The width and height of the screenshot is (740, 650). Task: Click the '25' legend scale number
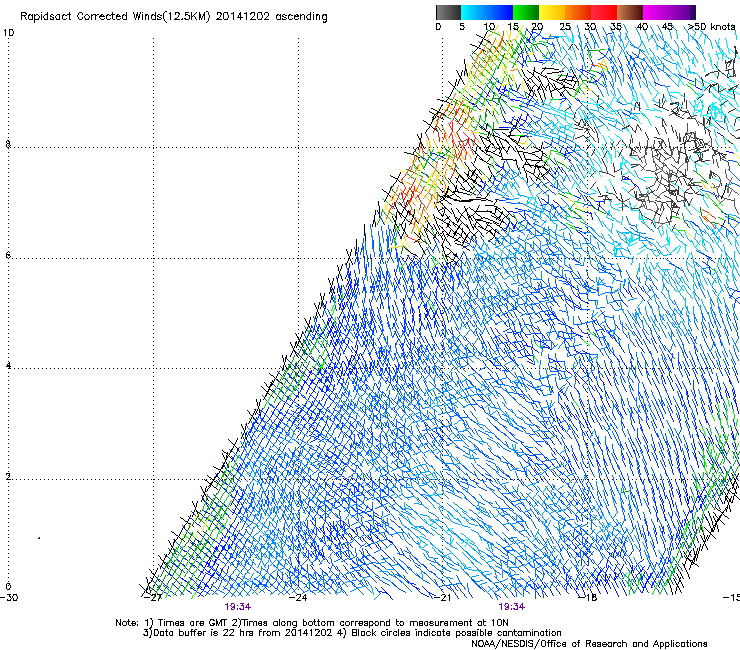565,27
